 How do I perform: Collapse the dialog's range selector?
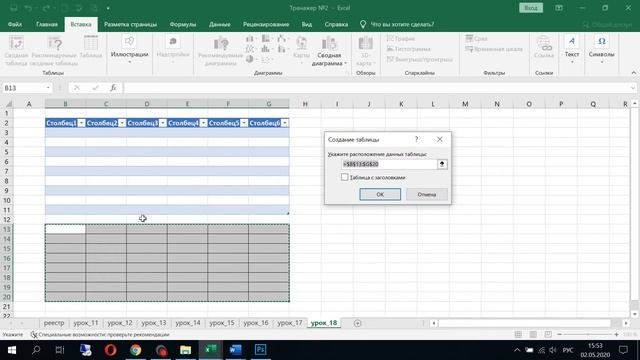pos(442,164)
